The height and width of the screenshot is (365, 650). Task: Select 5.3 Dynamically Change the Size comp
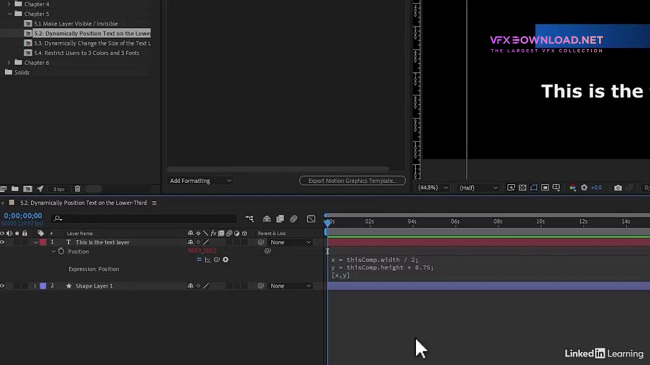[92, 43]
